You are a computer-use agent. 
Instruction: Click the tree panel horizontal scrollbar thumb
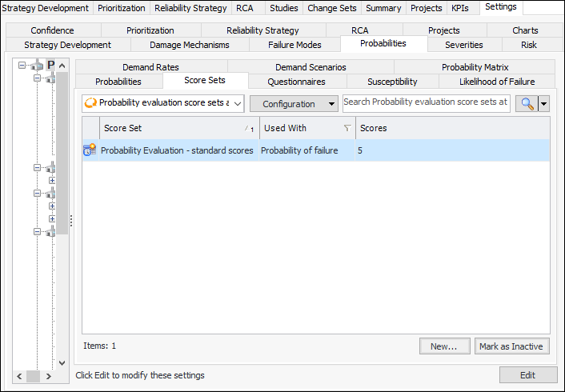pyautogui.click(x=33, y=377)
